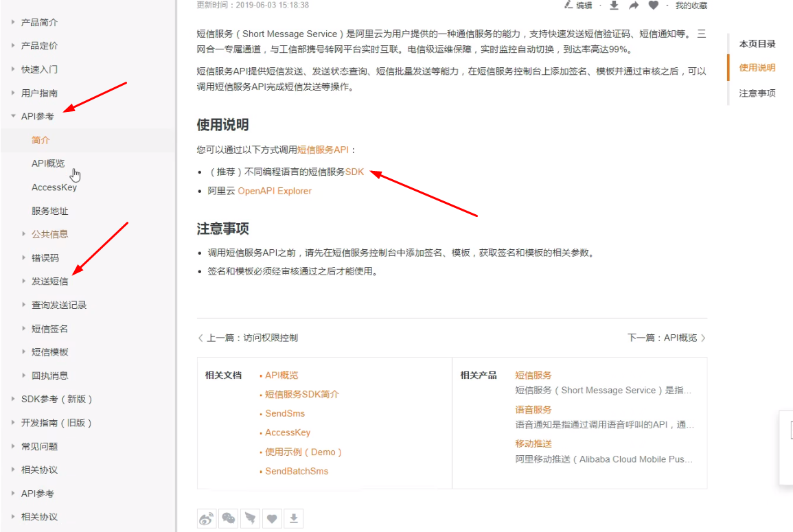Open SendSms related document
The height and width of the screenshot is (532, 793).
pyautogui.click(x=285, y=413)
